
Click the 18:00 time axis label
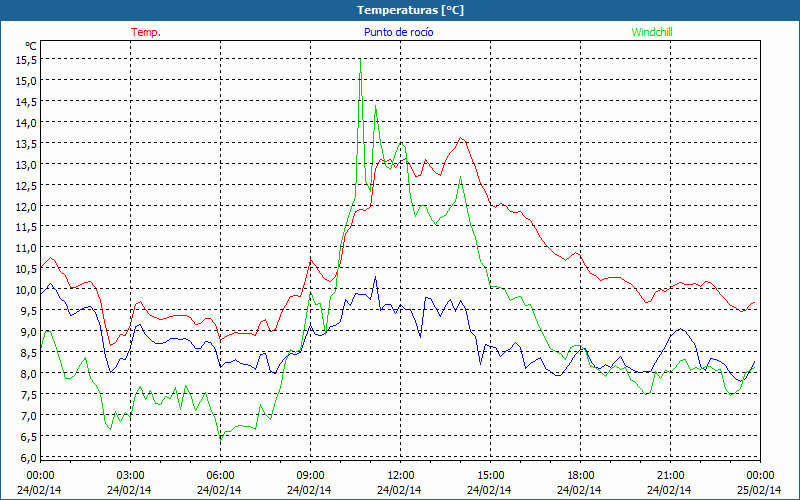pos(581,476)
